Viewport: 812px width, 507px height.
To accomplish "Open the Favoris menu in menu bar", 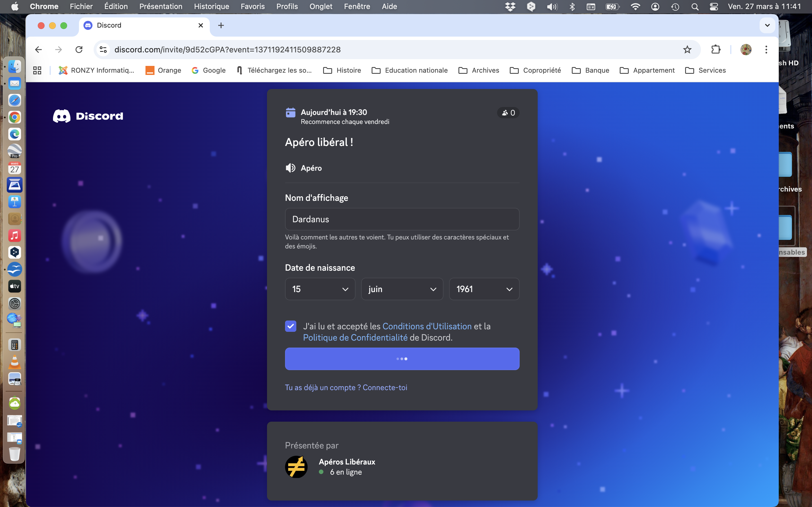I will [252, 6].
